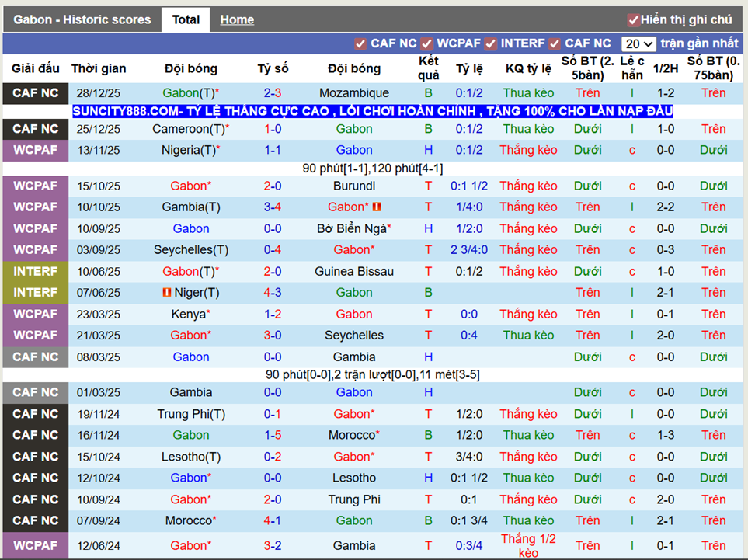
Task: Open the 20 recent matches dropdown
Action: (638, 44)
